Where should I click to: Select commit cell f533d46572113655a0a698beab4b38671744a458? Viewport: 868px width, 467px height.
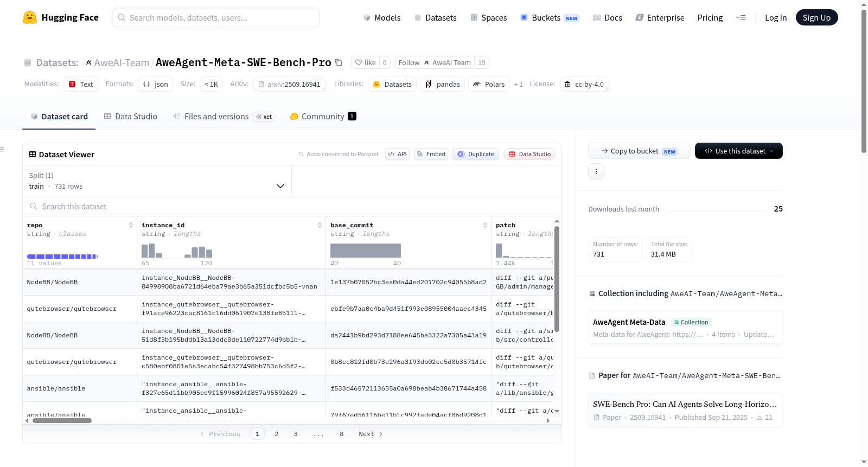click(x=409, y=388)
